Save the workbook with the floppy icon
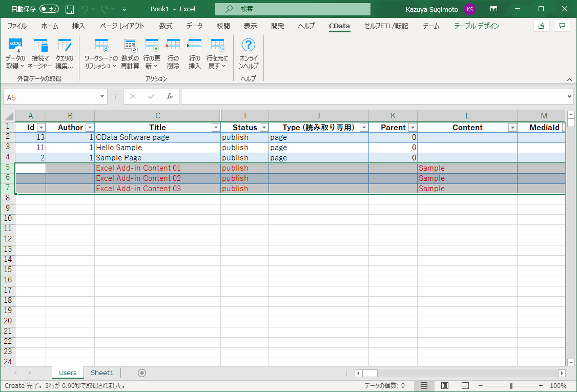Screen dimensions: 577x392 (x=70, y=9)
